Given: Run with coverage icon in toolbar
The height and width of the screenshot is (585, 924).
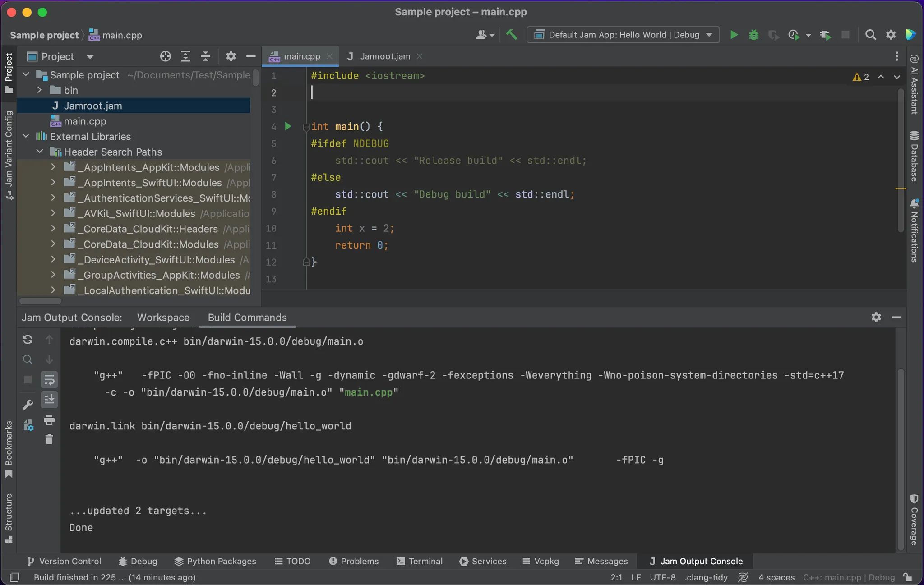Looking at the screenshot, I should (x=773, y=35).
